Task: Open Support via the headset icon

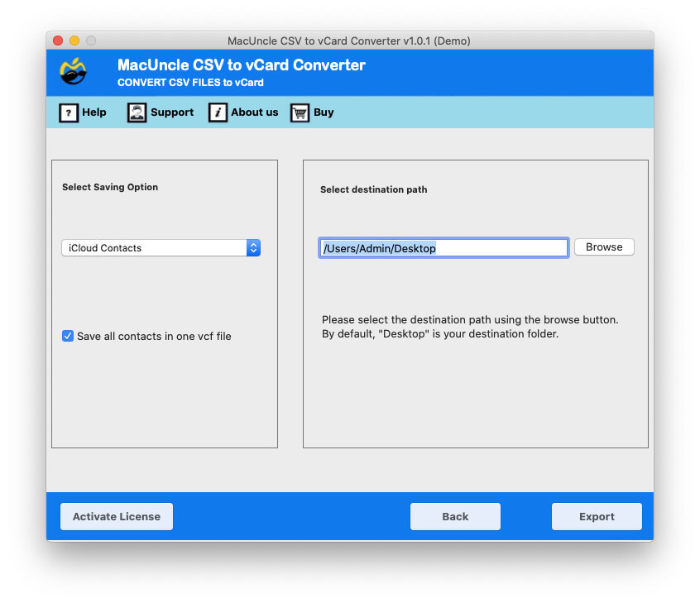Action: tap(135, 112)
